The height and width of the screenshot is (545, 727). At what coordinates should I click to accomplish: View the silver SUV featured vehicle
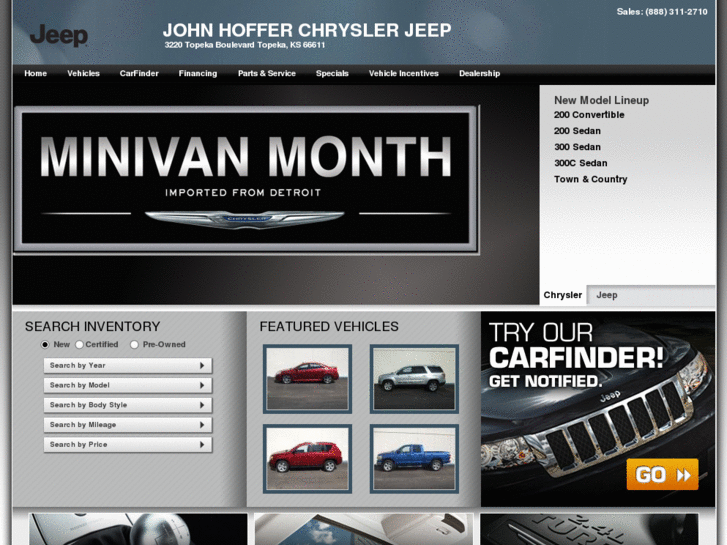pos(414,378)
